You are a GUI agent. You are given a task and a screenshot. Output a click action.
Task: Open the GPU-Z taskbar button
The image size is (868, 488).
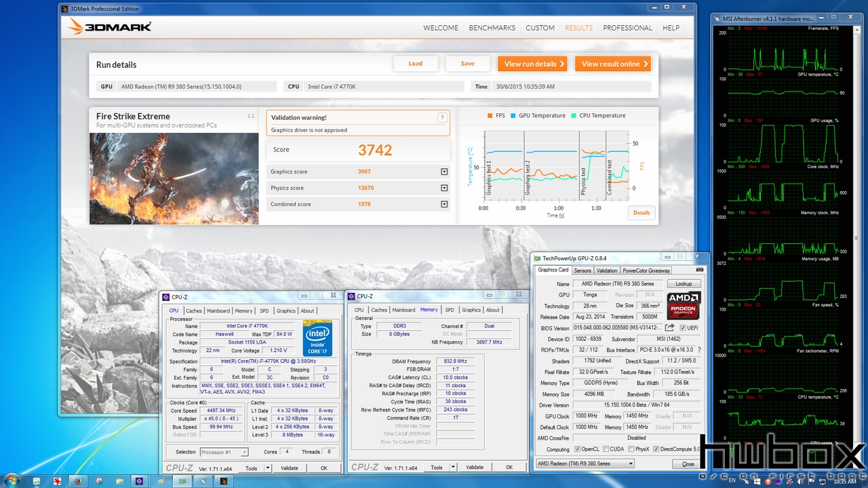point(182,481)
